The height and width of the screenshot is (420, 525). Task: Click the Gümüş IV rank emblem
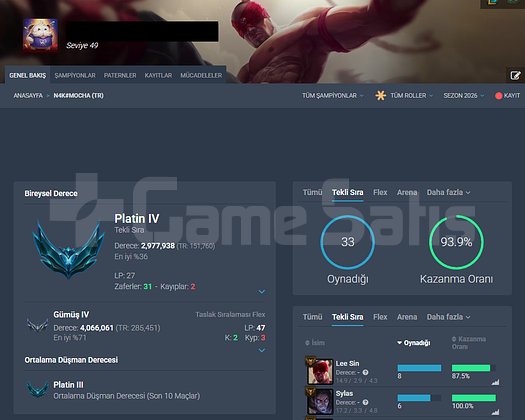[x=37, y=325]
